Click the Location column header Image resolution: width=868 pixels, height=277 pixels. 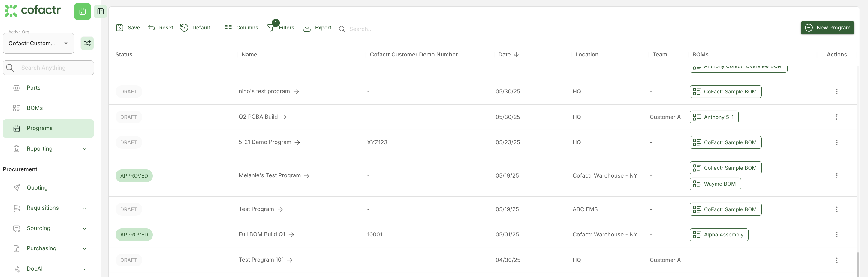point(587,55)
